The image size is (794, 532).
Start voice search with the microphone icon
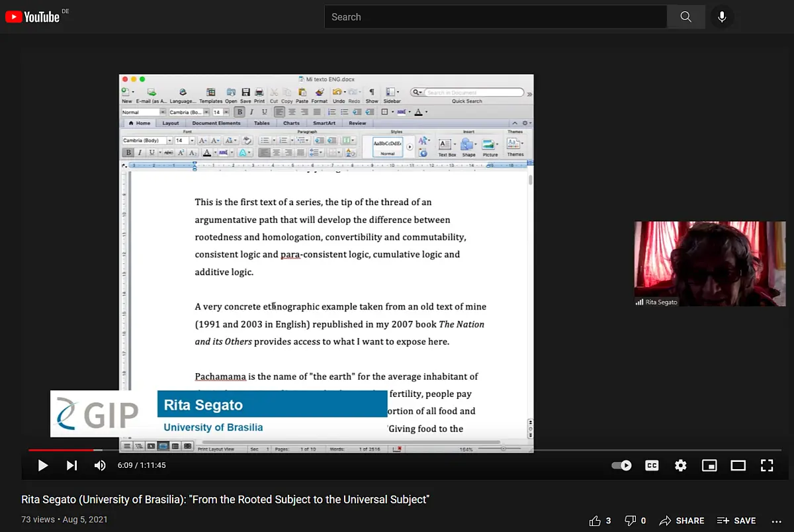pyautogui.click(x=722, y=17)
